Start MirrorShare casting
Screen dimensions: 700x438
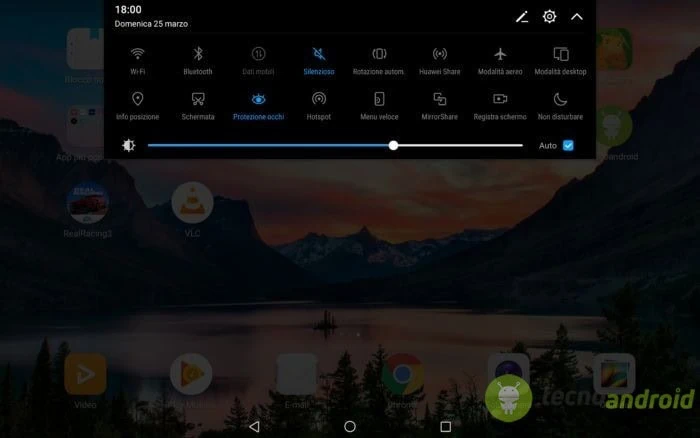pyautogui.click(x=439, y=106)
